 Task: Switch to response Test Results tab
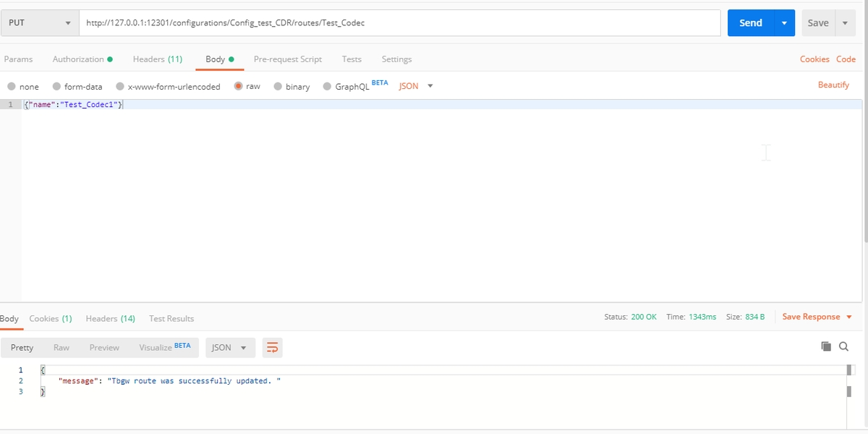click(171, 318)
